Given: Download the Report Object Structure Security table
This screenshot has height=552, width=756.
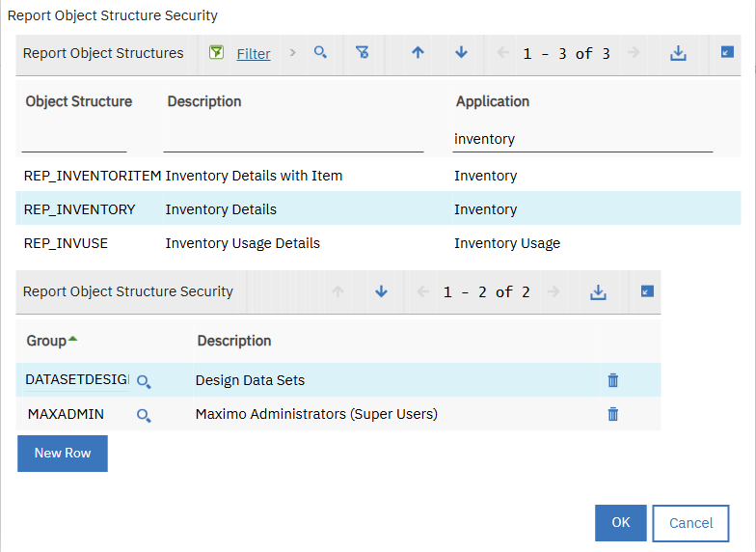Looking at the screenshot, I should [x=598, y=291].
